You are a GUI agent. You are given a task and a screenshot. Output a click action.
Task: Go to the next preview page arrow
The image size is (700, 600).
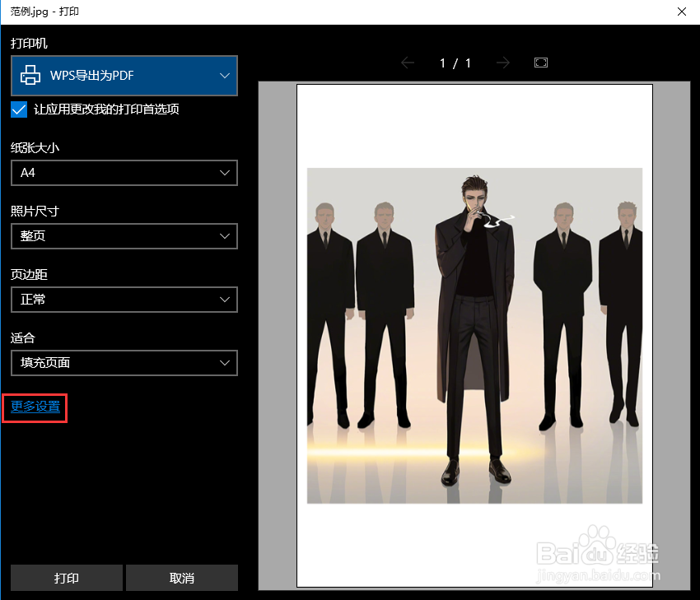(503, 63)
